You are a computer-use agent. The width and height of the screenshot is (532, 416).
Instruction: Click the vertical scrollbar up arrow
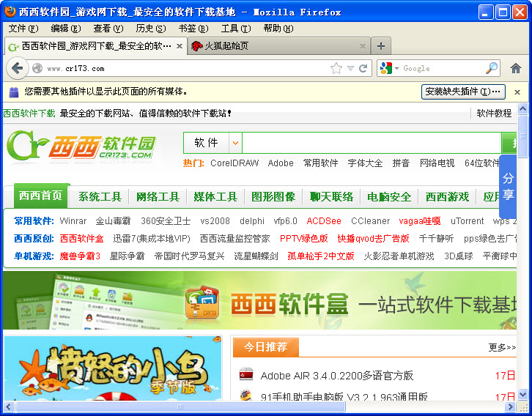coord(522,109)
